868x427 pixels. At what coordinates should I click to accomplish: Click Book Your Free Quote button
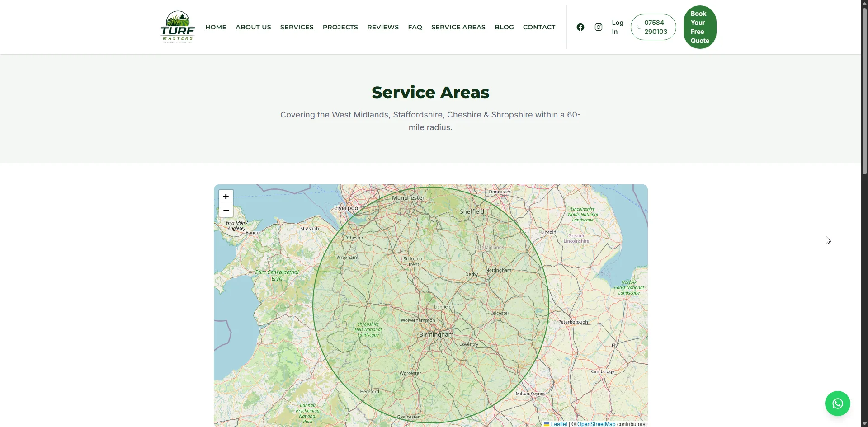pos(700,27)
